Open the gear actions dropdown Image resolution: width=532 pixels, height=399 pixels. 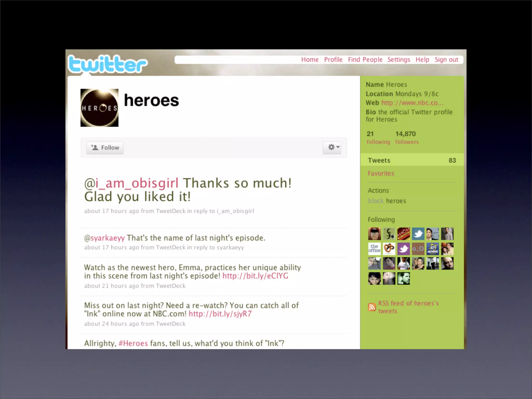[x=332, y=147]
